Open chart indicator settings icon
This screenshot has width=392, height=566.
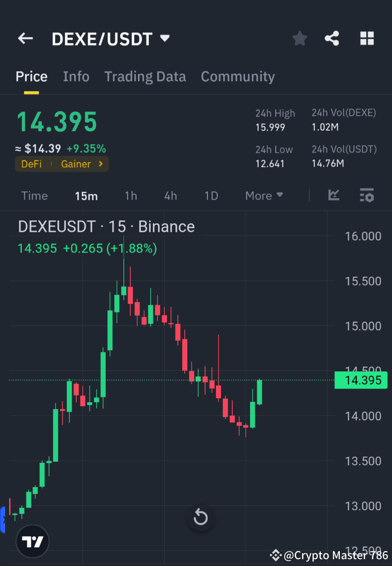(x=367, y=195)
